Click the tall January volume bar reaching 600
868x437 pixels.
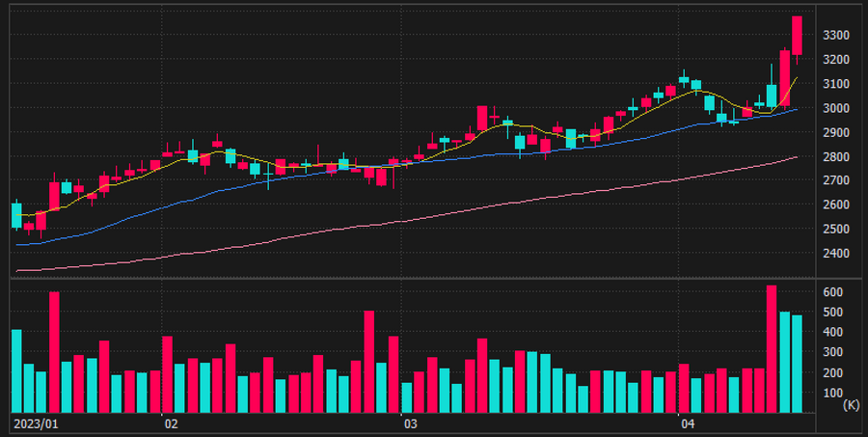[54, 352]
